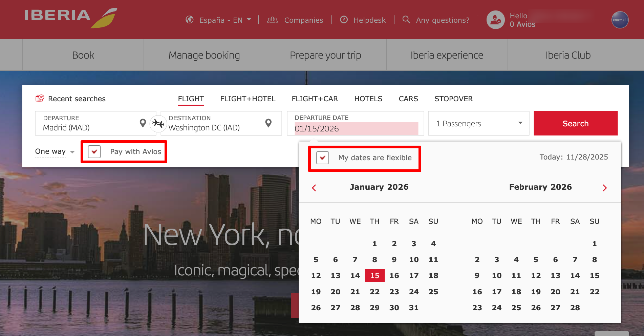Click the swap origin-destination planes icon
Screen dimensions: 644x336
pyautogui.click(x=158, y=123)
